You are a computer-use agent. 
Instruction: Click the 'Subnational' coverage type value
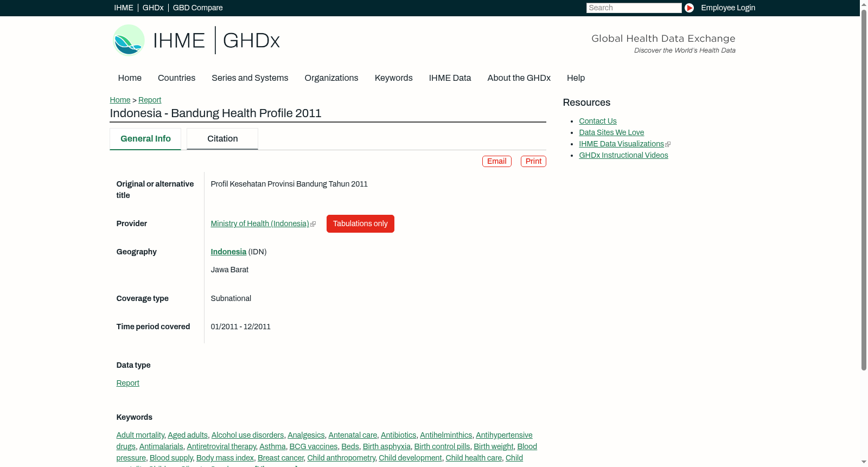(231, 298)
